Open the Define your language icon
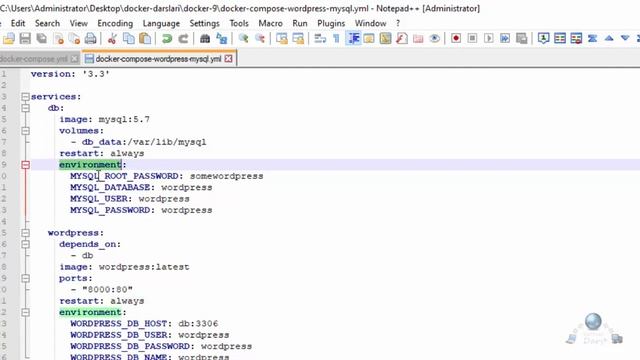This screenshot has height=360, width=640. coord(369,39)
